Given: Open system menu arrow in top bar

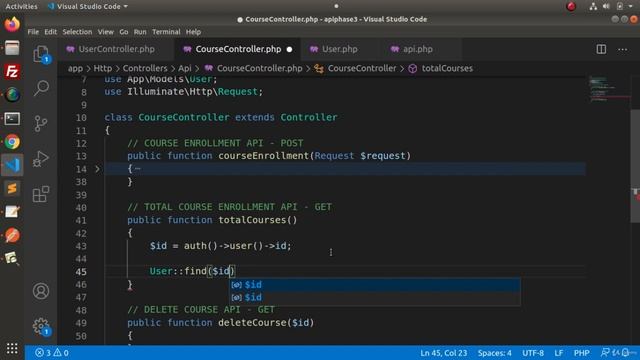Looking at the screenshot, I should click(x=630, y=6).
